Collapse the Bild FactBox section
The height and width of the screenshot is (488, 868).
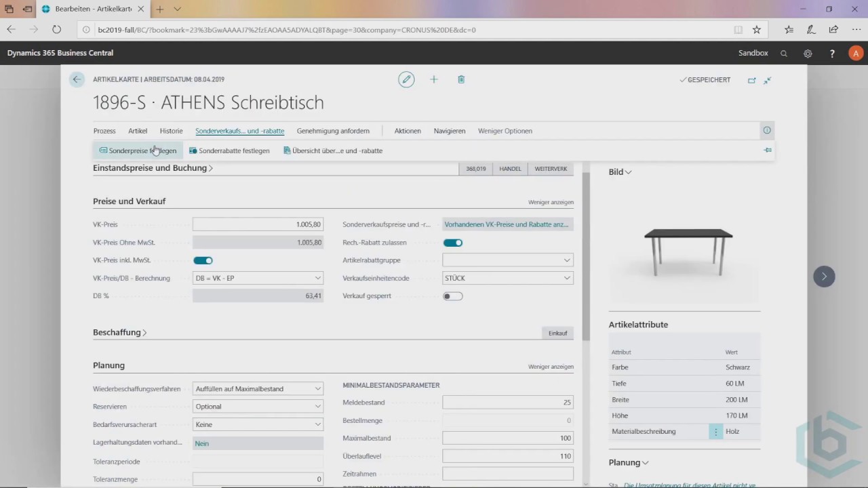click(x=620, y=172)
